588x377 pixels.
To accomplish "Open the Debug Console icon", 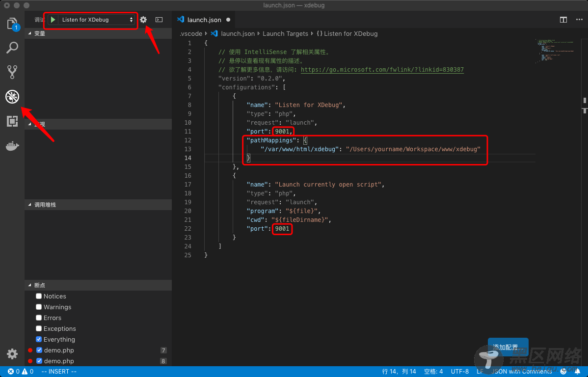I will pyautogui.click(x=159, y=20).
